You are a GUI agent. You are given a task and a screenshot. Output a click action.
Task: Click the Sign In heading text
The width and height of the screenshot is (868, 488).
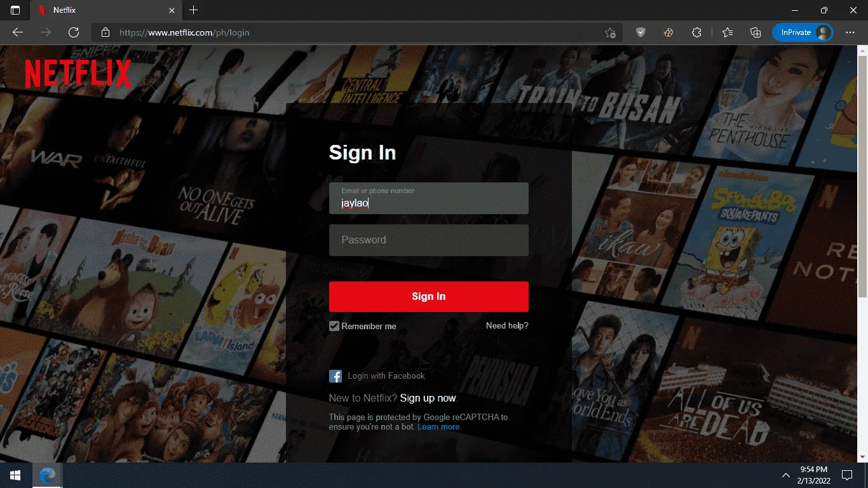click(x=362, y=152)
